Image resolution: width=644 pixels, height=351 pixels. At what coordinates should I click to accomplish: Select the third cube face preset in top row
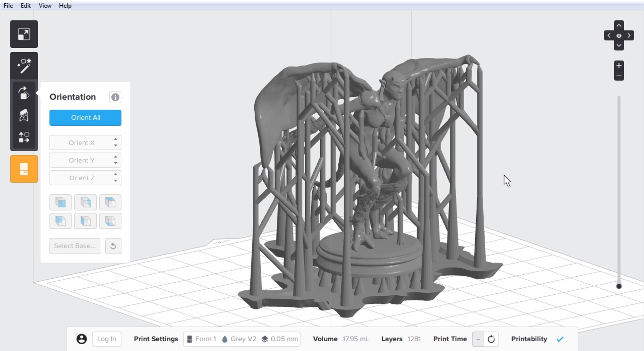[110, 202]
